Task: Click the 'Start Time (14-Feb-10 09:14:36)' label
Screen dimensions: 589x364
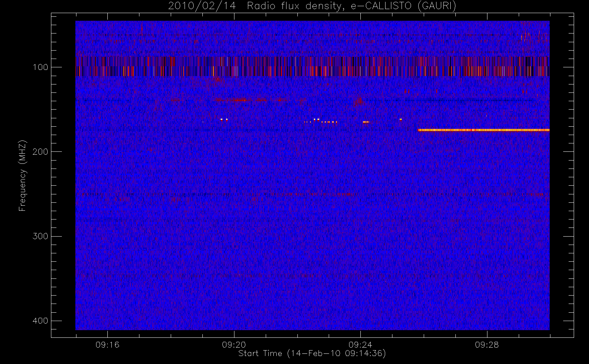Action: [312, 353]
